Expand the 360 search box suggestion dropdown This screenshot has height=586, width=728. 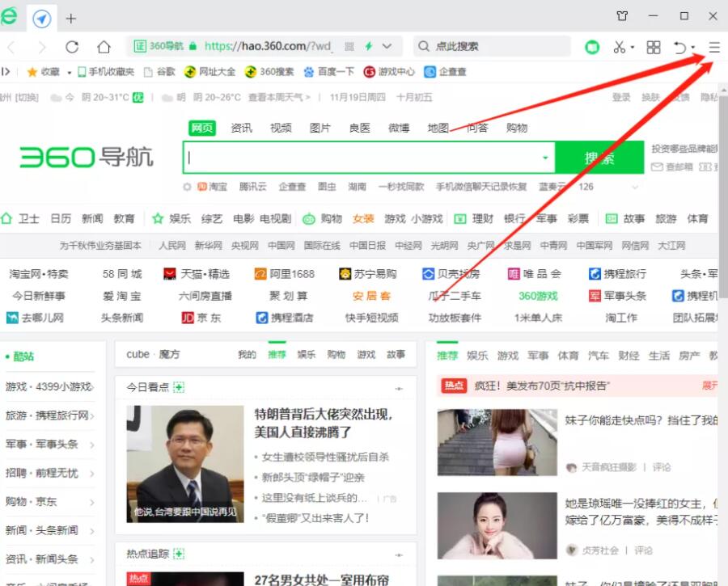pos(545,158)
